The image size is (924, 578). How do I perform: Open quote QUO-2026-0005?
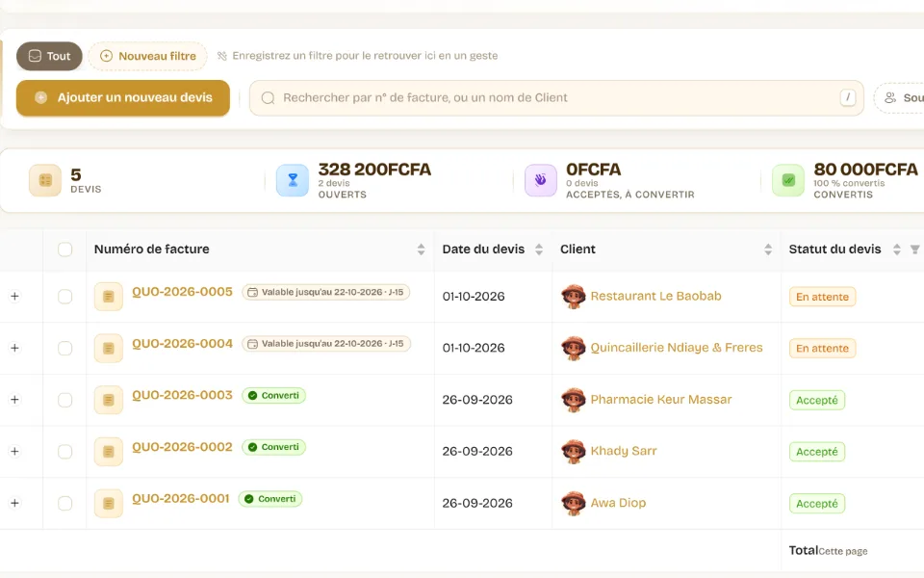pyautogui.click(x=182, y=291)
